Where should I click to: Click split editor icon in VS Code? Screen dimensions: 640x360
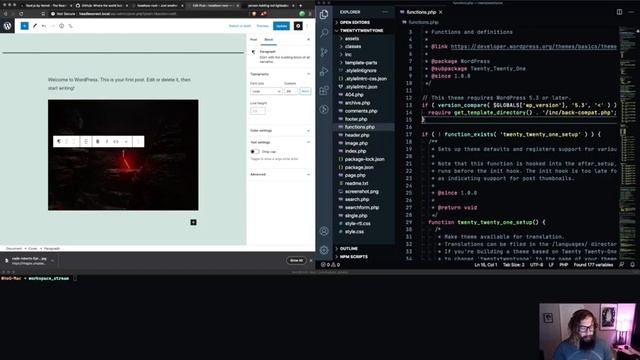pyautogui.click(x=619, y=12)
